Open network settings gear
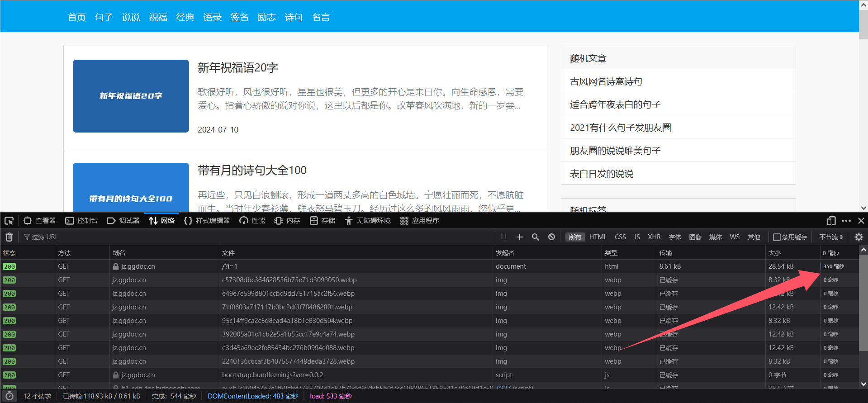This screenshot has height=403, width=868. [859, 237]
